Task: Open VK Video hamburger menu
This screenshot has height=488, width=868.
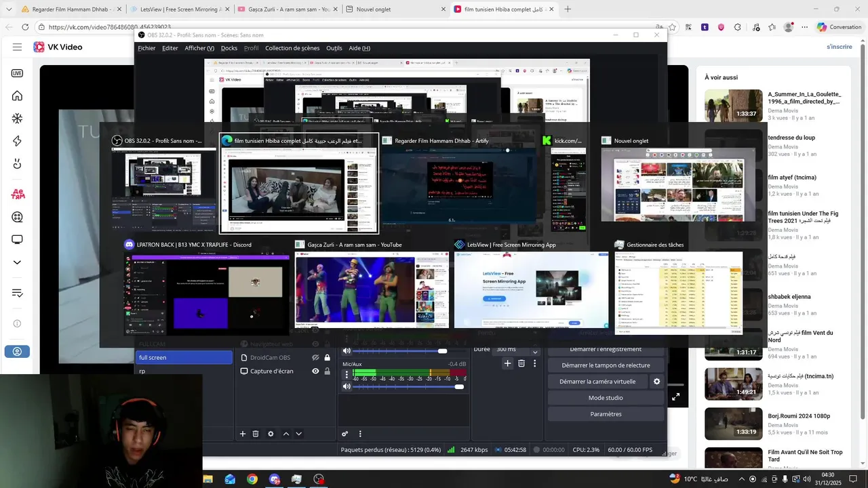Action: pyautogui.click(x=18, y=47)
